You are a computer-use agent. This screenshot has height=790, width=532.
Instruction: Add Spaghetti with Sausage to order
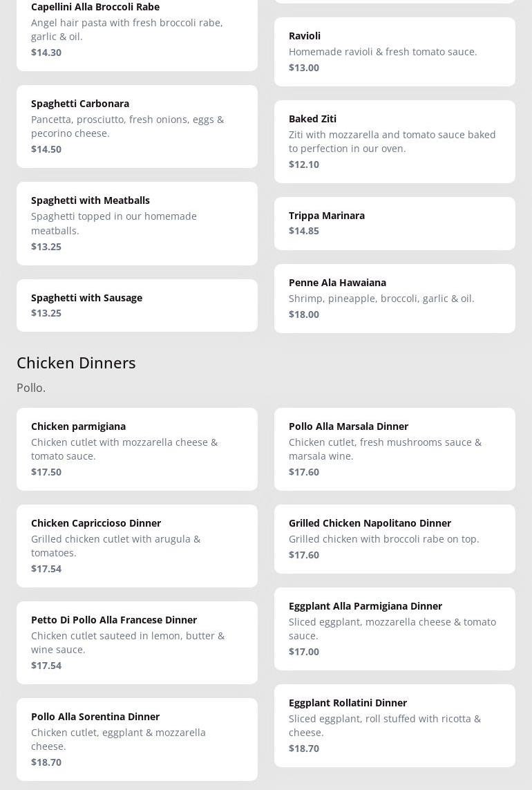(x=137, y=305)
